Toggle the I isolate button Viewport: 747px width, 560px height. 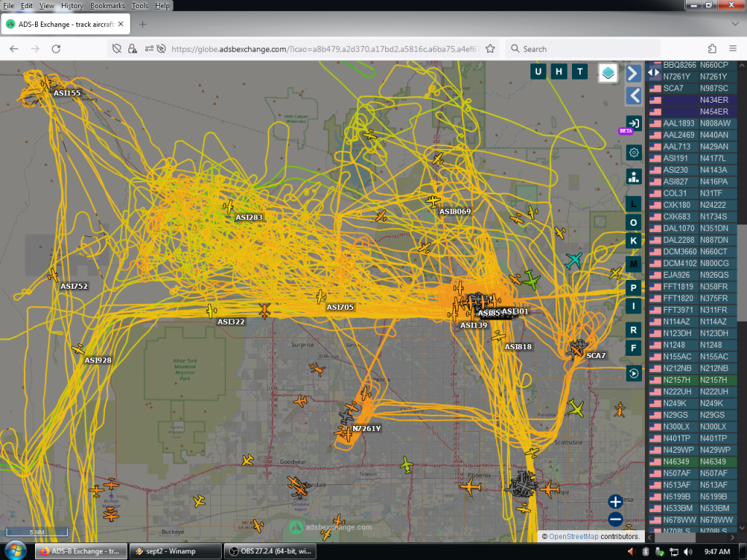click(x=634, y=306)
